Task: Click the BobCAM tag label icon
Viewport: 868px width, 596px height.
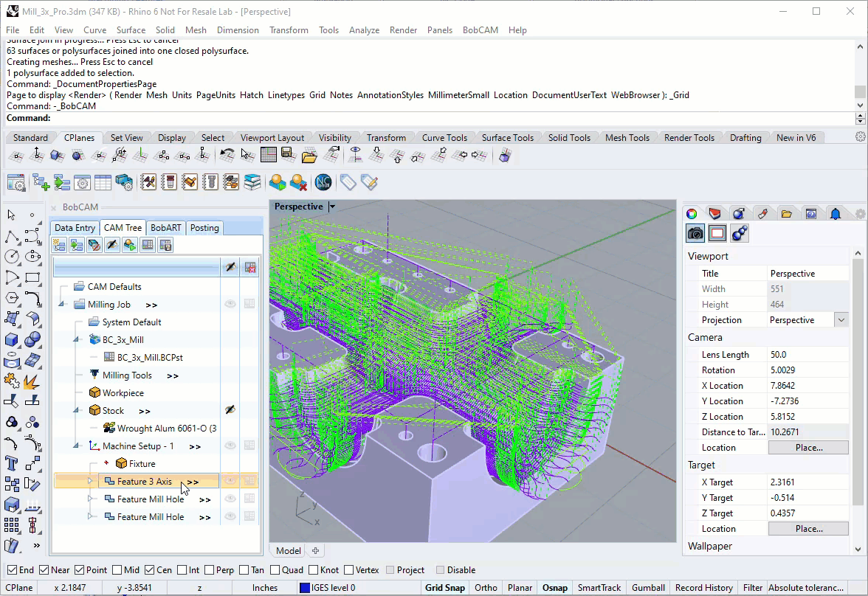Action: [348, 182]
